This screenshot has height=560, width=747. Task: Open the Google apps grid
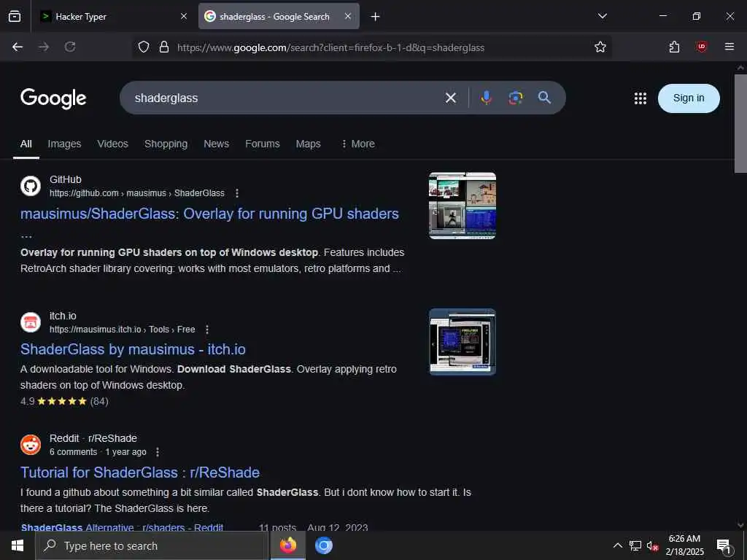[x=640, y=98]
